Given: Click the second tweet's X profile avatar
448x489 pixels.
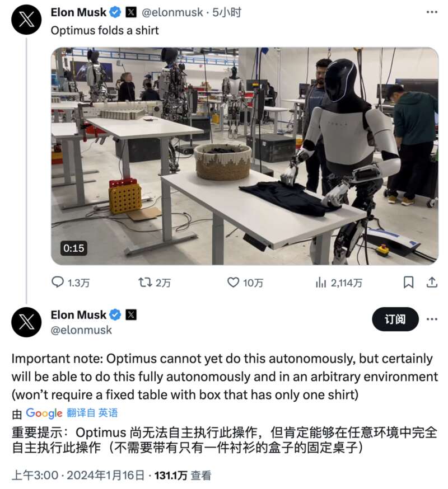Looking at the screenshot, I should click(x=26, y=322).
